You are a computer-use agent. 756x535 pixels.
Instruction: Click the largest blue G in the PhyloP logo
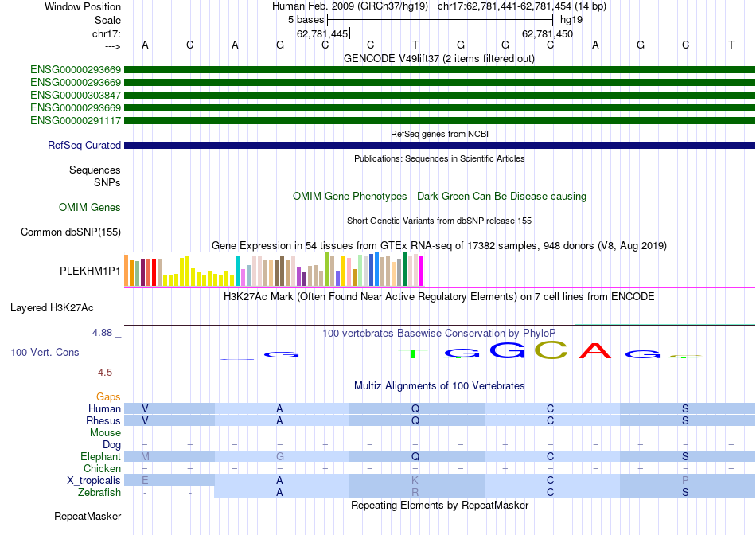[x=507, y=350]
